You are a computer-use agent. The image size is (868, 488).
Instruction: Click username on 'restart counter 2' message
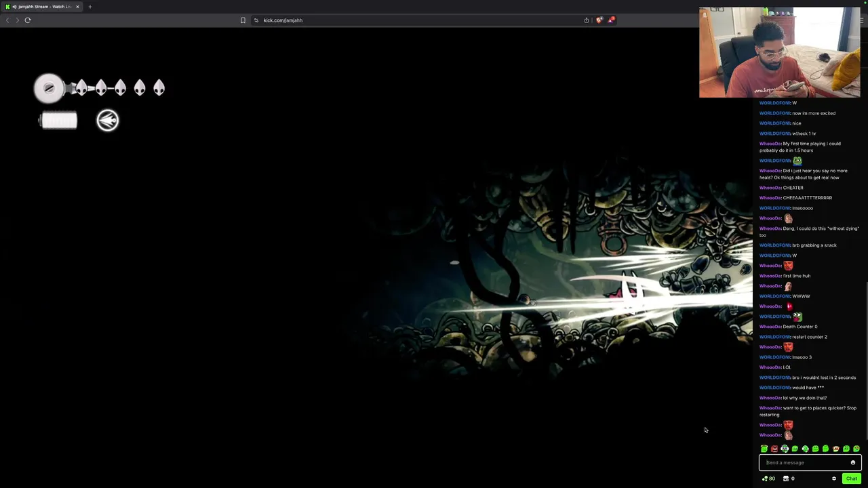pyautogui.click(x=775, y=337)
